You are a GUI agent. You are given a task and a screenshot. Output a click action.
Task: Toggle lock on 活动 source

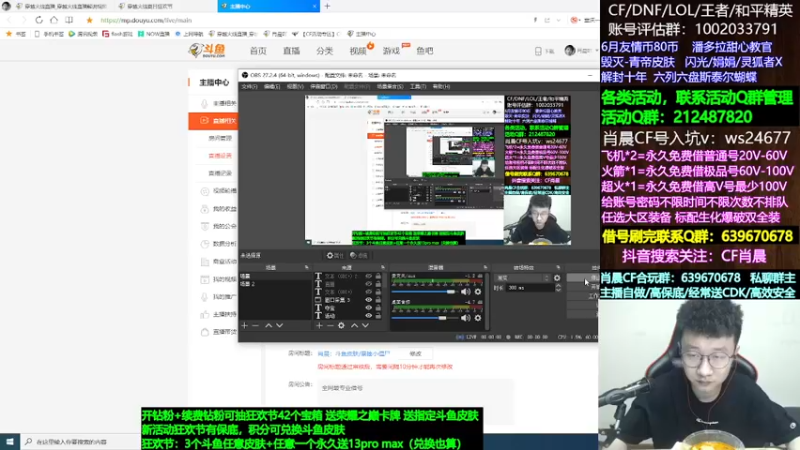tap(378, 316)
